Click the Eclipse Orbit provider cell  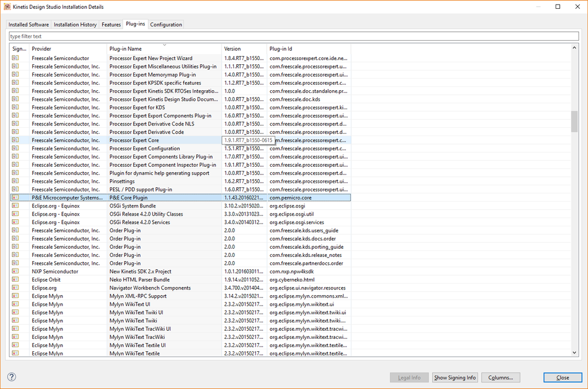click(x=46, y=279)
